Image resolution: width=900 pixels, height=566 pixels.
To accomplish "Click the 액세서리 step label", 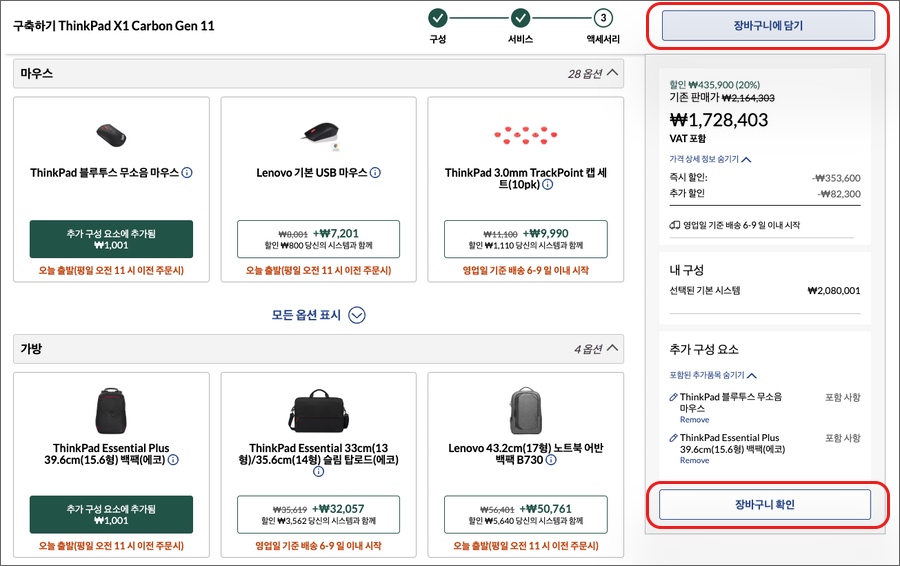I will (603, 39).
